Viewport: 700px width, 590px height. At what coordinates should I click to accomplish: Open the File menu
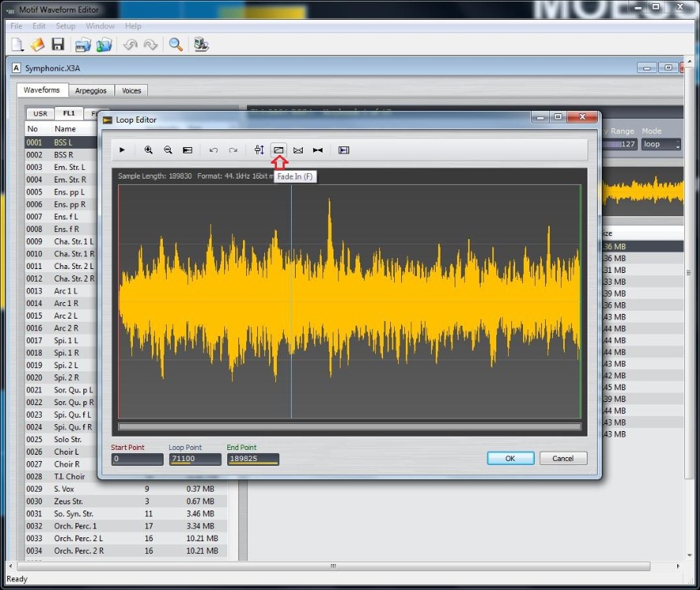point(16,26)
